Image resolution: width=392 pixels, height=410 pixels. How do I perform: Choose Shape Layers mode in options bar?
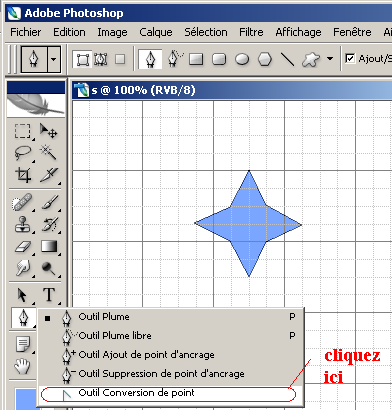pyautogui.click(x=82, y=60)
